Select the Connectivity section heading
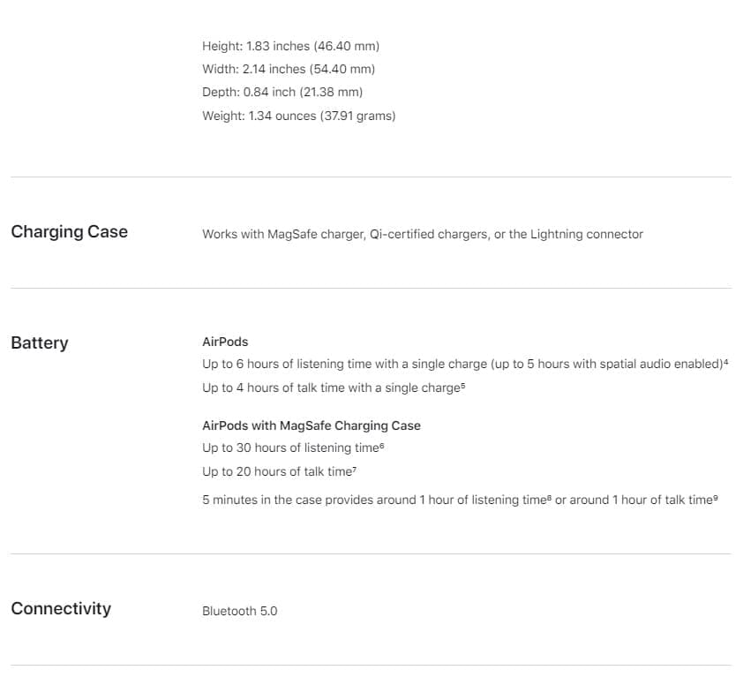 (61, 609)
